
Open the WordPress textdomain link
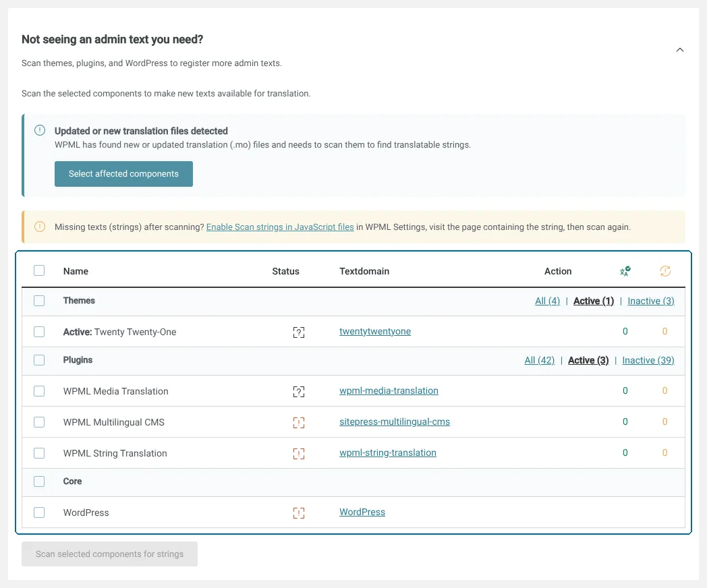(362, 512)
